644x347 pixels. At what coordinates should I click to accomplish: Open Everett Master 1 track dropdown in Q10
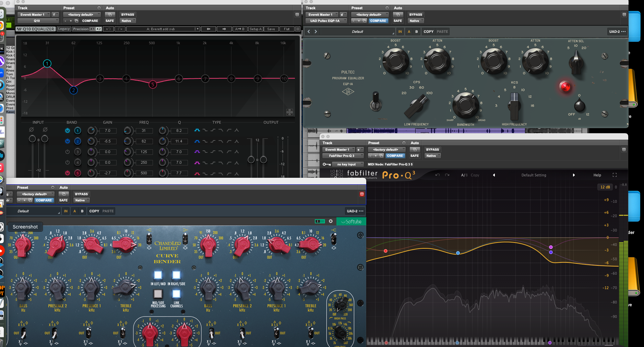(x=34, y=15)
